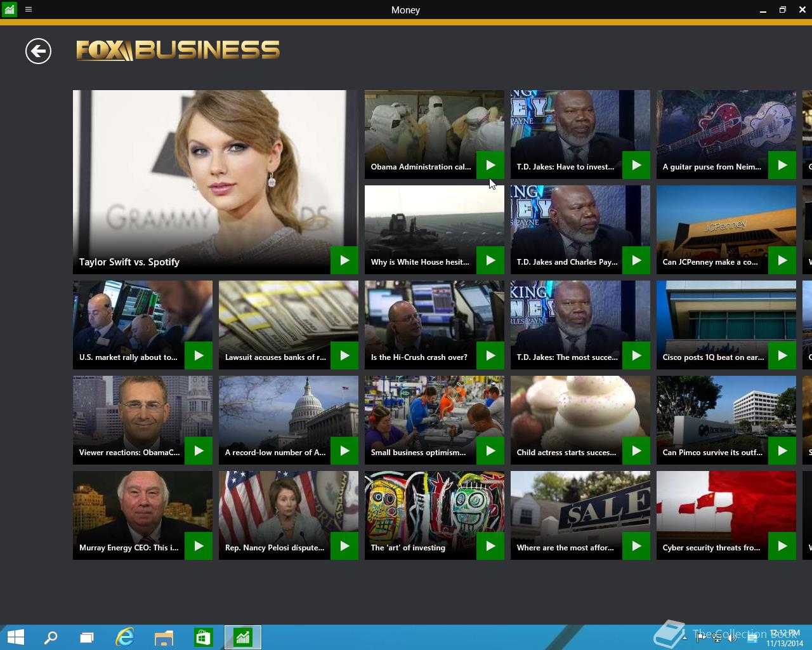Click 'Is the Hi-Crush crash over?' caption

pos(419,357)
